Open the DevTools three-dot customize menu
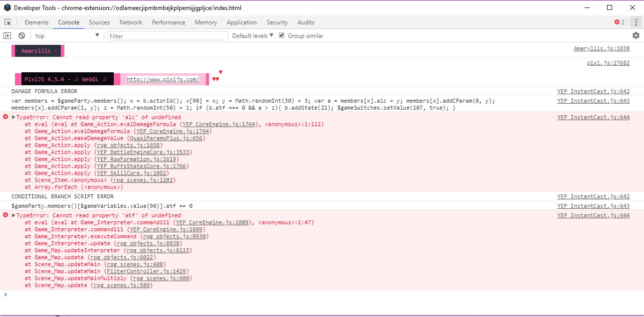The width and height of the screenshot is (644, 317). click(x=636, y=22)
